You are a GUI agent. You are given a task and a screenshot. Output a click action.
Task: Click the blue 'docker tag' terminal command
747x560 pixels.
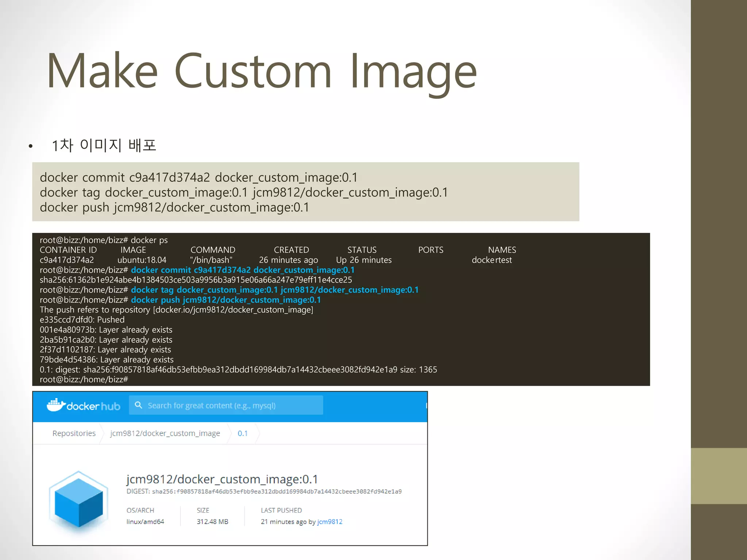tap(274, 290)
